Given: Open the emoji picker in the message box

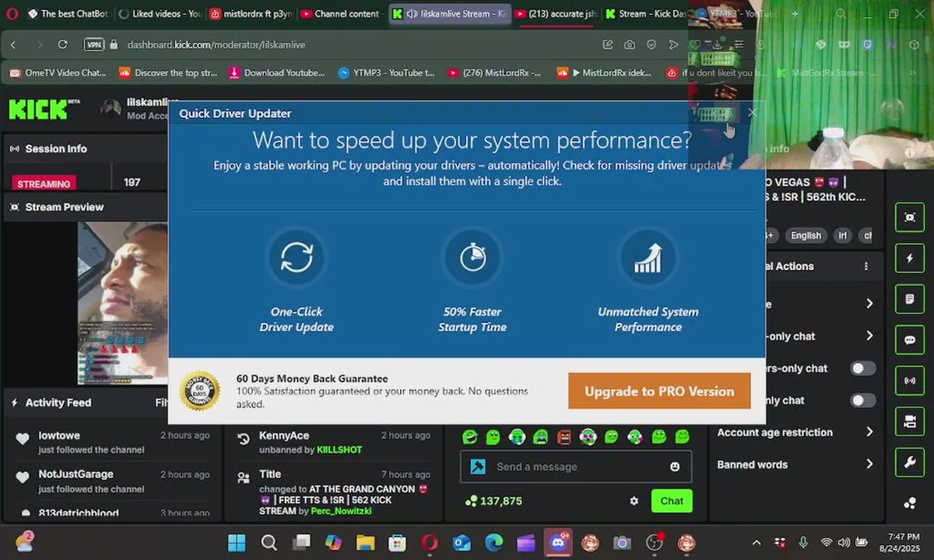Looking at the screenshot, I should point(675,467).
